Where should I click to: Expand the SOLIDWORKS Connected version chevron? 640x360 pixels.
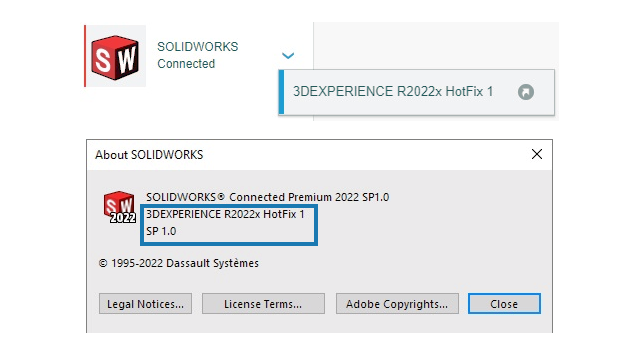pos(288,56)
